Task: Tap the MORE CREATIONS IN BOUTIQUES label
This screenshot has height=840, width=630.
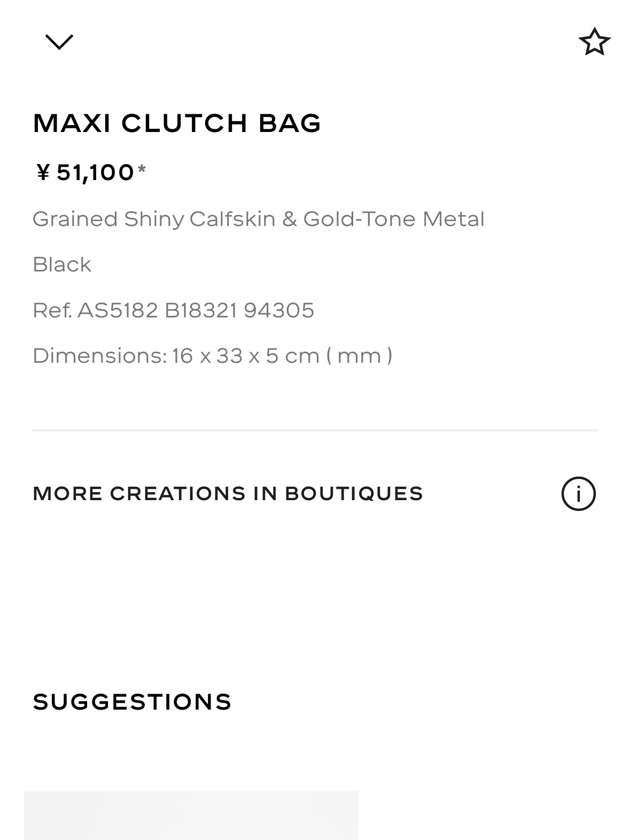Action: (228, 493)
